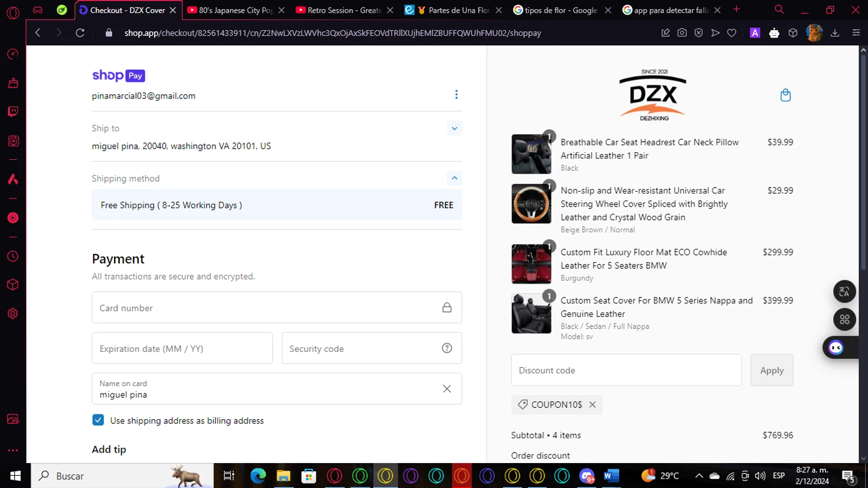The width and height of the screenshot is (868, 488).
Task: Click the Shop Pay logo
Action: pyautogui.click(x=119, y=75)
